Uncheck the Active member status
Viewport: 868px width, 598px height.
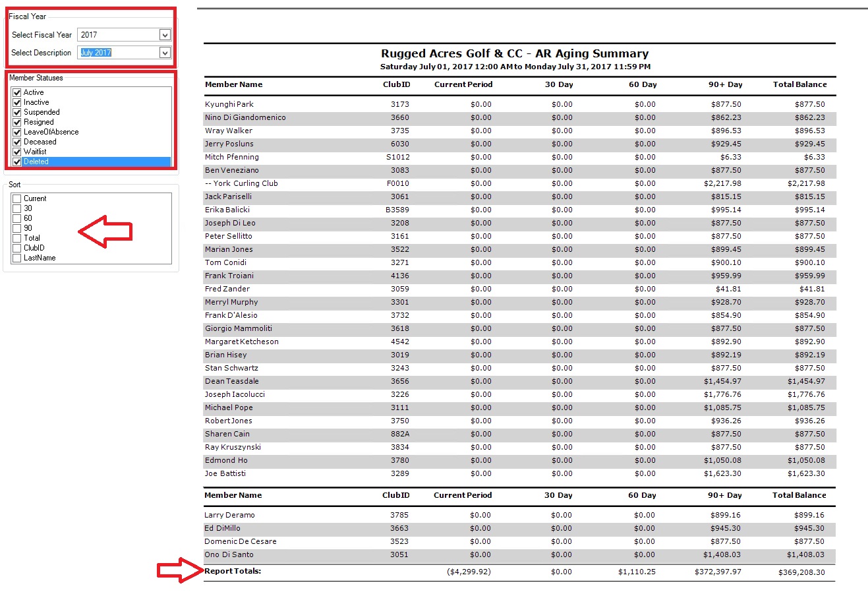point(17,93)
